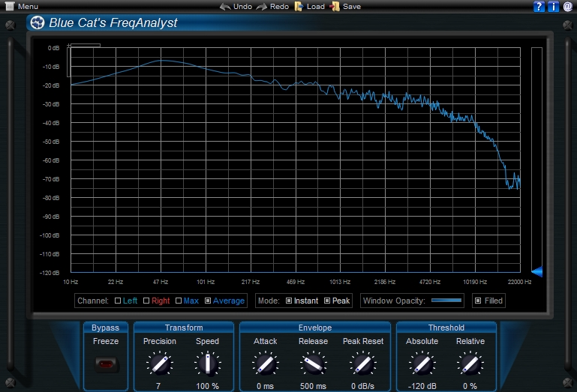
Task: Click the Speed knob
Action: 208,364
